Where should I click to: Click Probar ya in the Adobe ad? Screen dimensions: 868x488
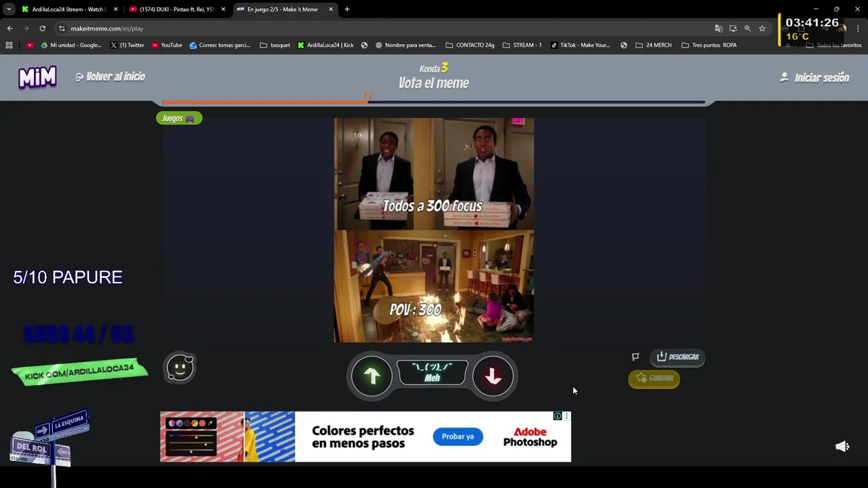pos(458,436)
